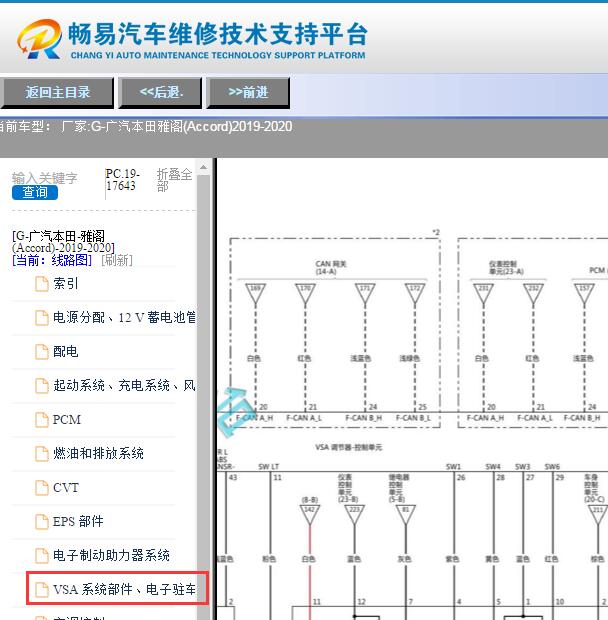Open the CVT tree item

[66, 487]
